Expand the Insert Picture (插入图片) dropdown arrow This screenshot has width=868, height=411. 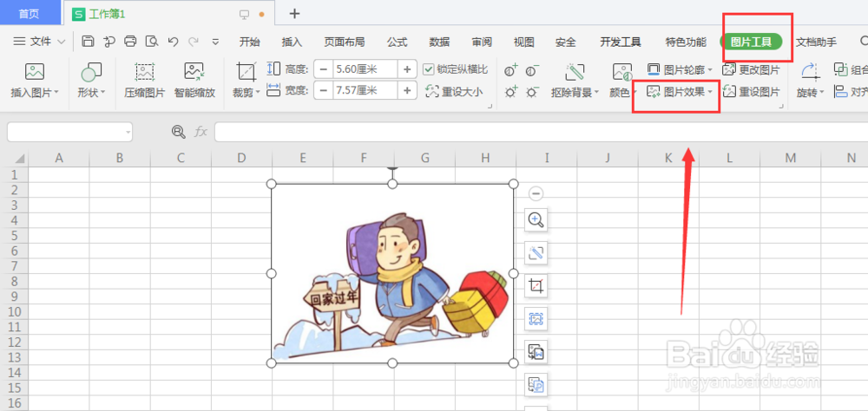56,93
